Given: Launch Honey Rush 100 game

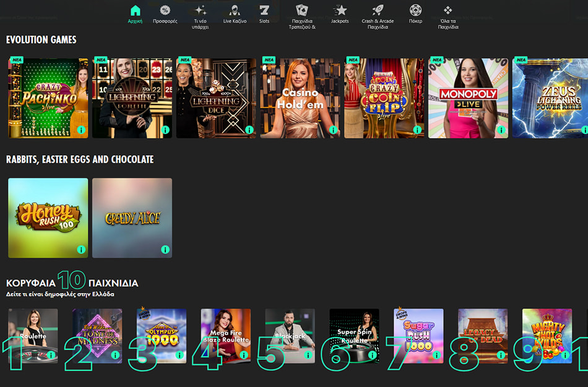Looking at the screenshot, I should [x=48, y=218].
